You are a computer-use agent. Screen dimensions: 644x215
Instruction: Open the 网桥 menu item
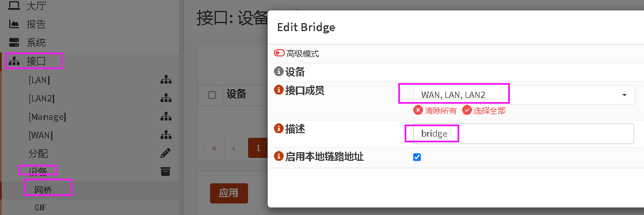pos(43,190)
